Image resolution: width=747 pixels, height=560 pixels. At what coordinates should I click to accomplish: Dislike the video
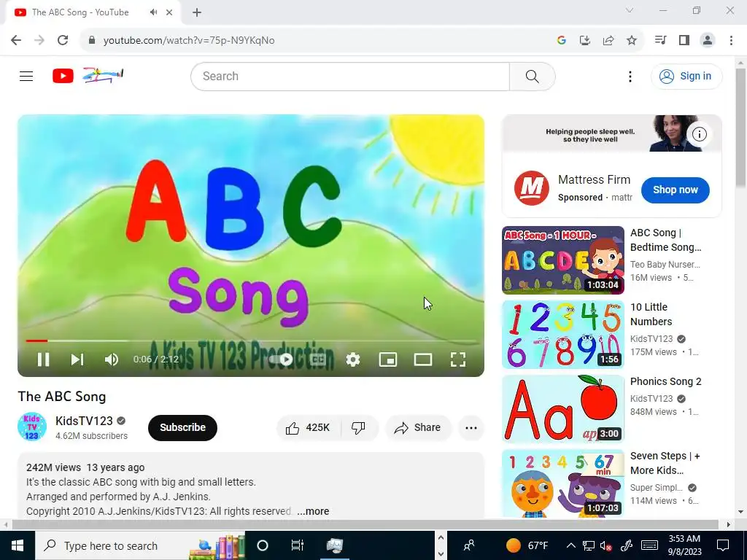pyautogui.click(x=359, y=427)
